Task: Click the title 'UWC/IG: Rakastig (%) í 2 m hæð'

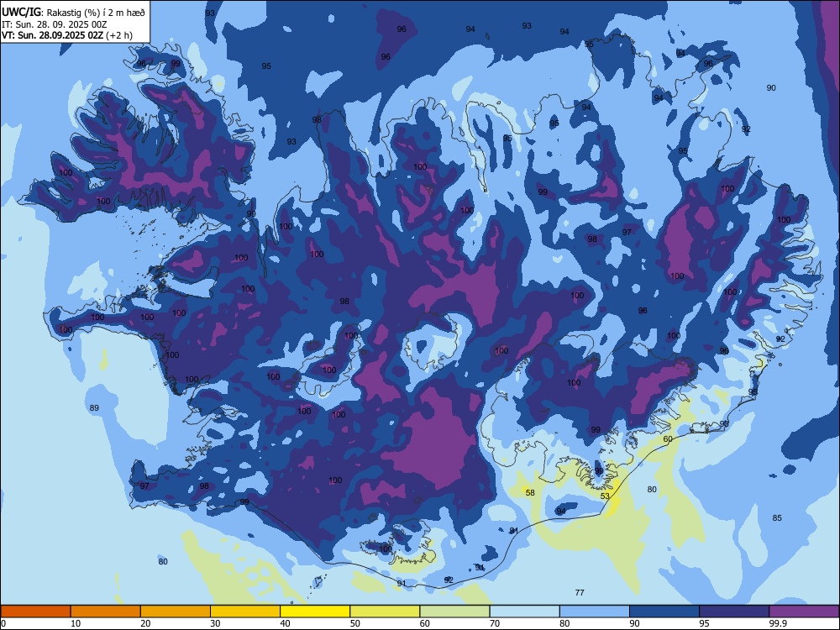Action: 73,13
